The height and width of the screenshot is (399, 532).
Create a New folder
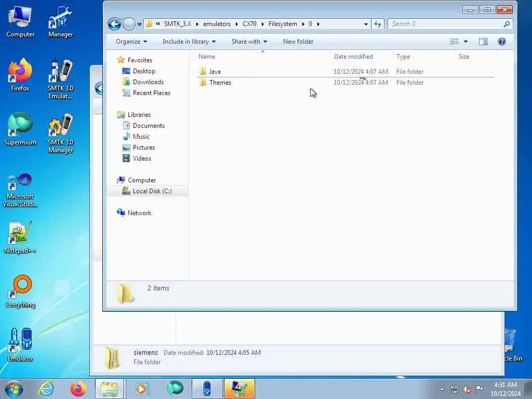pos(298,42)
